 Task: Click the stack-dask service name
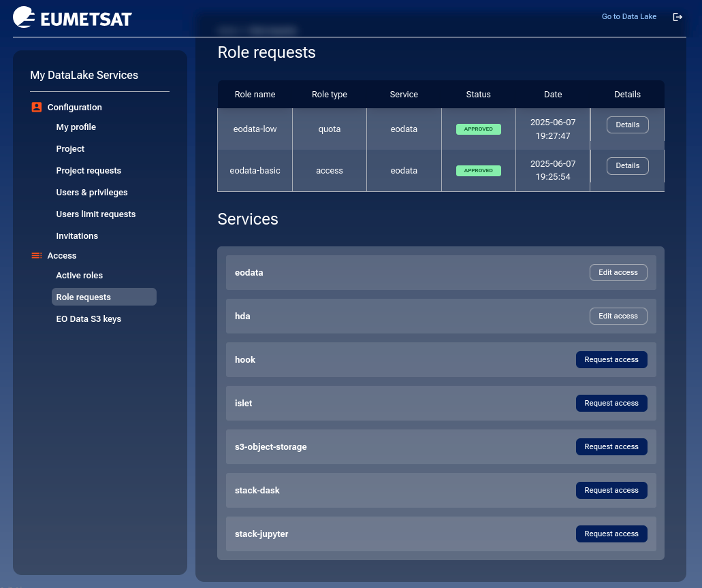(257, 491)
